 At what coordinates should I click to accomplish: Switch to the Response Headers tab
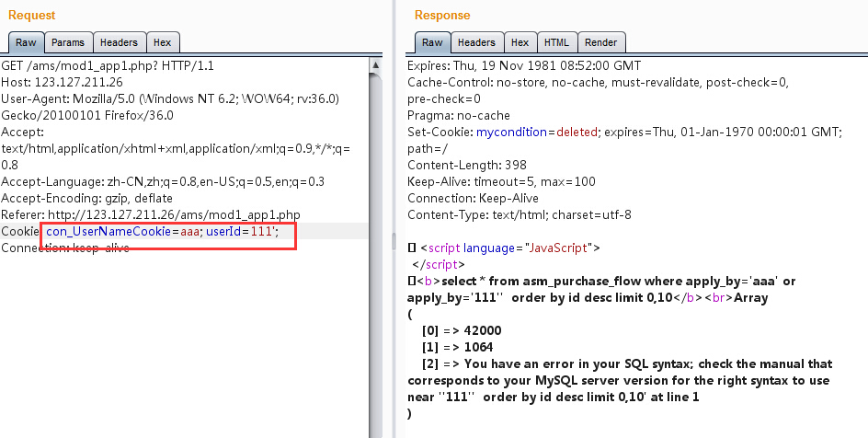pyautogui.click(x=476, y=42)
